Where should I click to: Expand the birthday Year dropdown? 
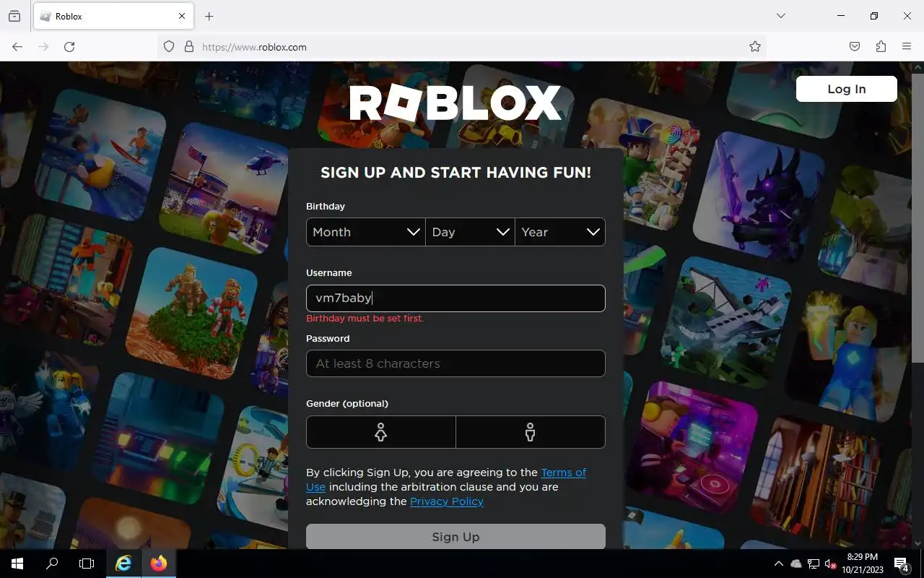[560, 232]
